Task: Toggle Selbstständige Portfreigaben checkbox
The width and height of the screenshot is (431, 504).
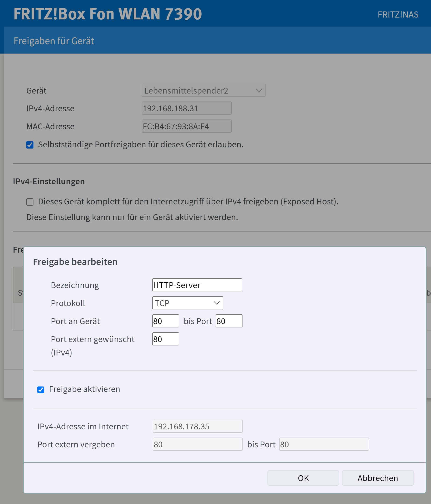Action: [x=30, y=145]
